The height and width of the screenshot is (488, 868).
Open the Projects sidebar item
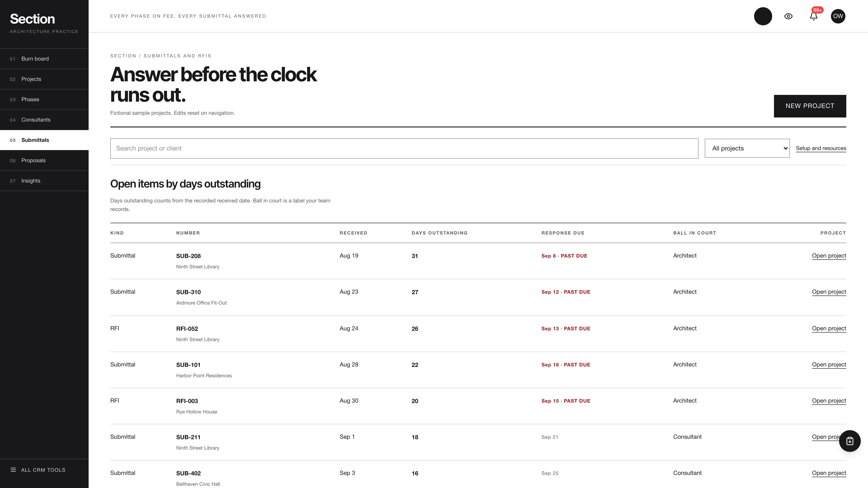coord(44,79)
